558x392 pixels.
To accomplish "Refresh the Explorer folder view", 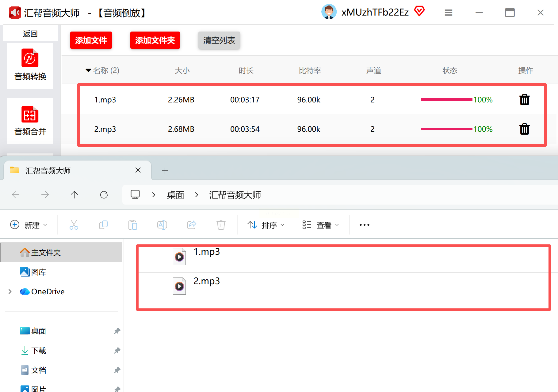I will pyautogui.click(x=104, y=194).
